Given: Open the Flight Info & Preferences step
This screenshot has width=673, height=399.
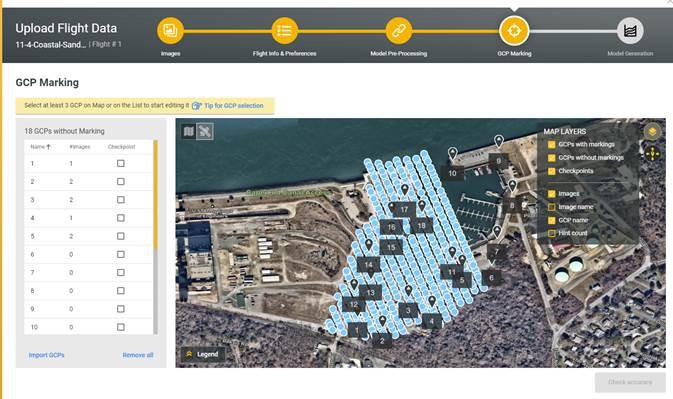Looking at the screenshot, I should pos(284,31).
